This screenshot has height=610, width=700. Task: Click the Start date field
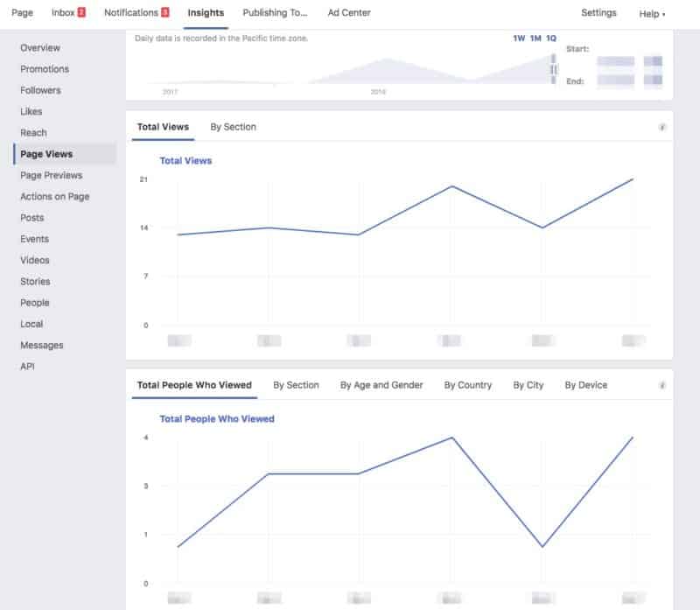point(616,61)
